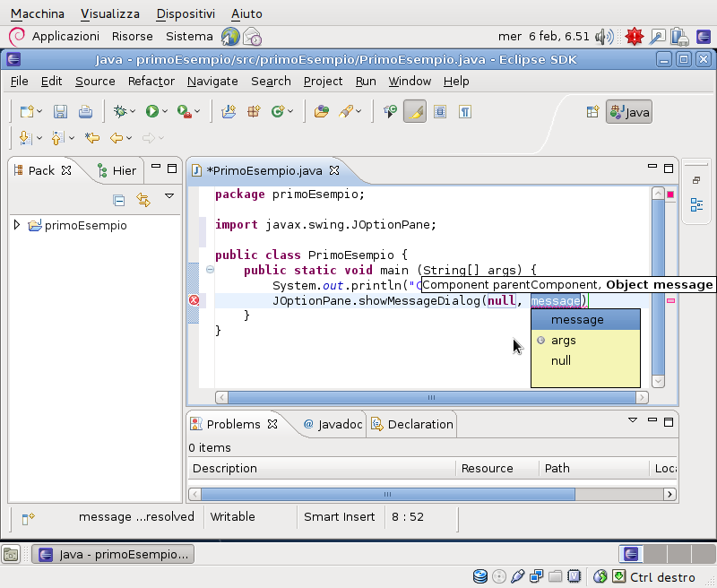Open the Debug configurations dropdown arrow
Screen dimensions: 717x588
(133, 111)
